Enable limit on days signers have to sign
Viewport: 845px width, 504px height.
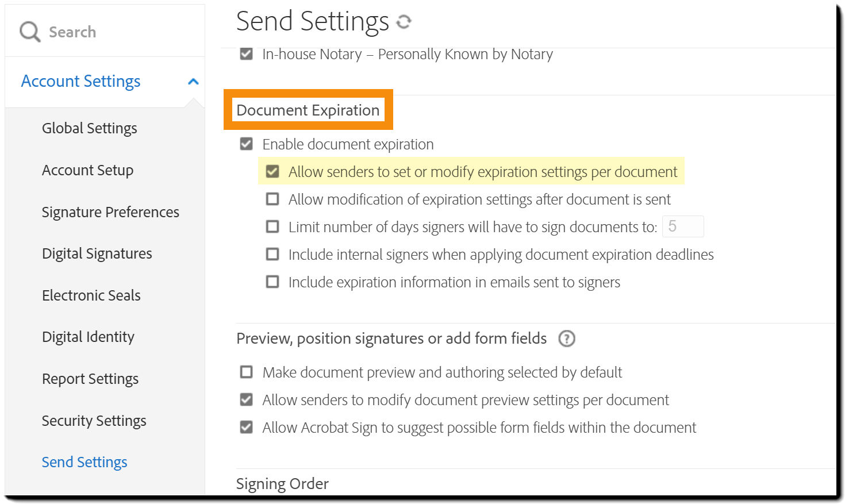tap(272, 226)
